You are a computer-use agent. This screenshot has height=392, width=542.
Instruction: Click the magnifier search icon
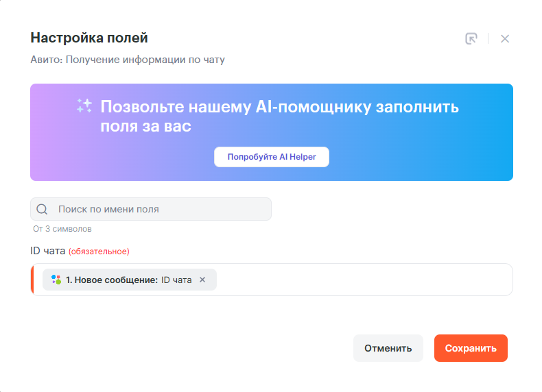(x=42, y=209)
